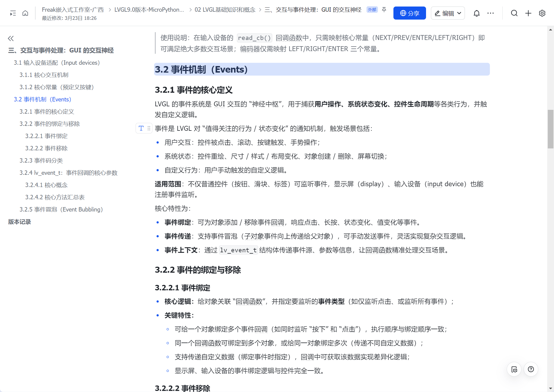
Task: Collapse the table of contents panel
Action: [x=11, y=38]
